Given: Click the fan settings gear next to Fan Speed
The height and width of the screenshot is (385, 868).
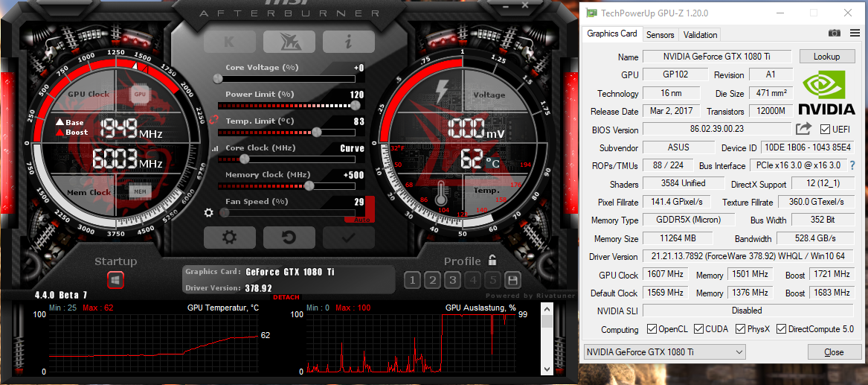Looking at the screenshot, I should click(209, 213).
